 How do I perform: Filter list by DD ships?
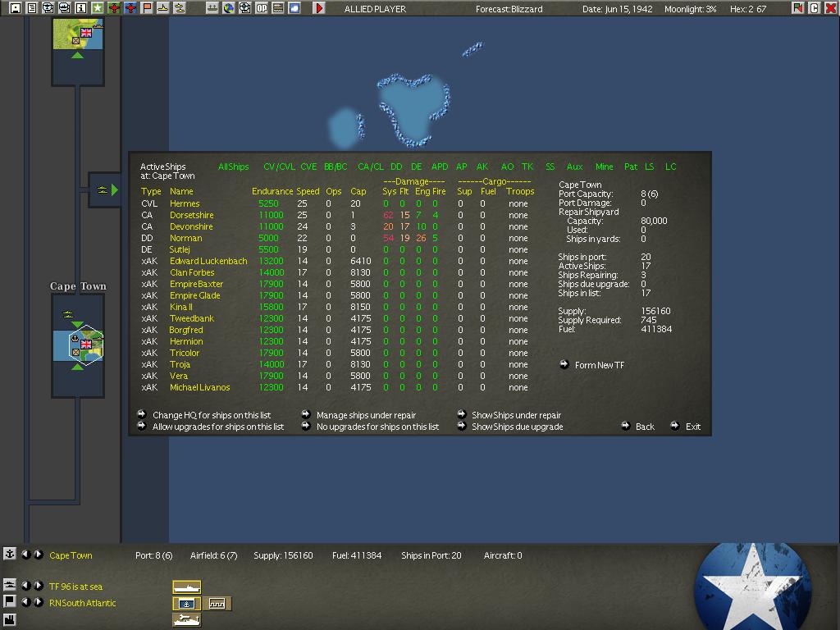396,167
